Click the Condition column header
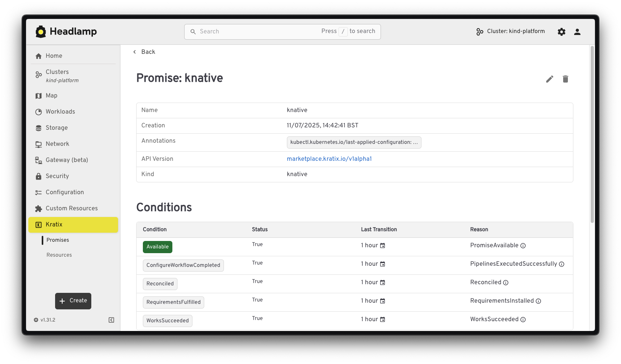The image size is (621, 364). coord(155,230)
